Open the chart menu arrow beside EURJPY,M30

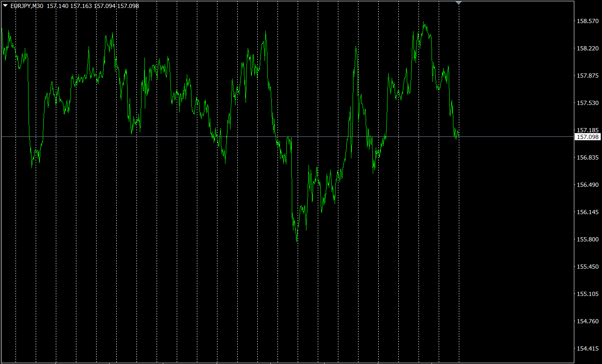[x=5, y=6]
